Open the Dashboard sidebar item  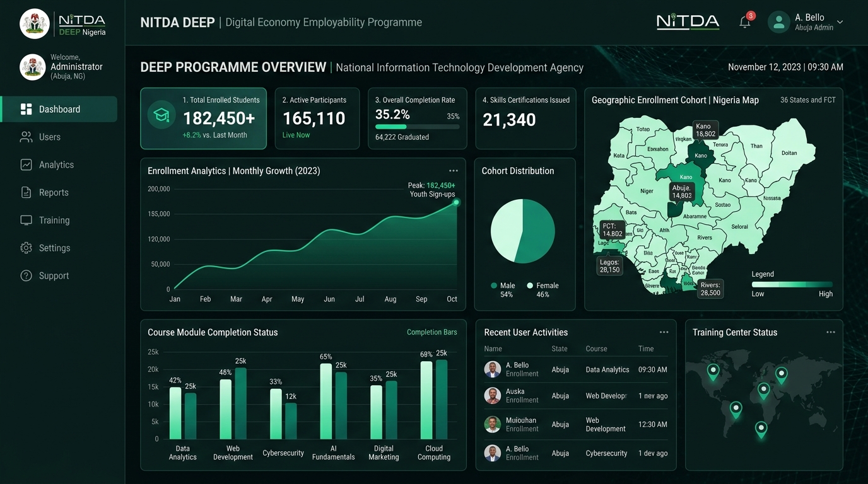(x=59, y=109)
